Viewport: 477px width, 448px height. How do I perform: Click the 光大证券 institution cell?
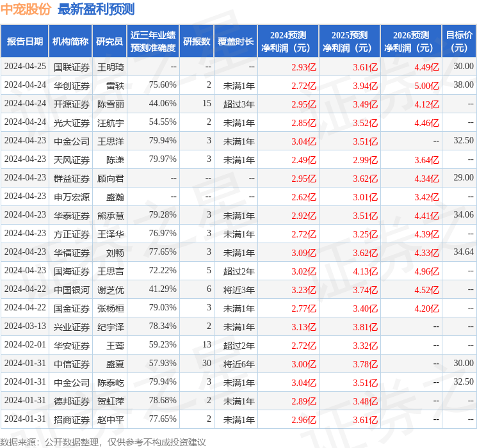(x=72, y=123)
